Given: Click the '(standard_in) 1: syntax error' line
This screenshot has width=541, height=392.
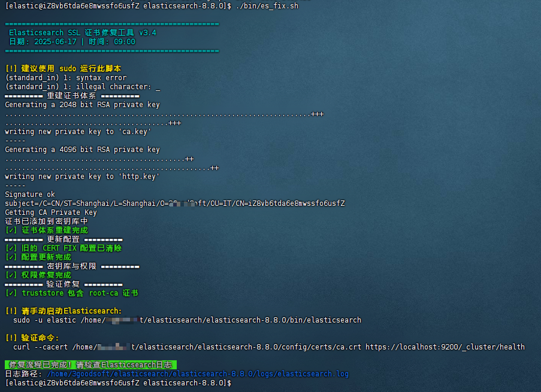Looking at the screenshot, I should pos(66,78).
